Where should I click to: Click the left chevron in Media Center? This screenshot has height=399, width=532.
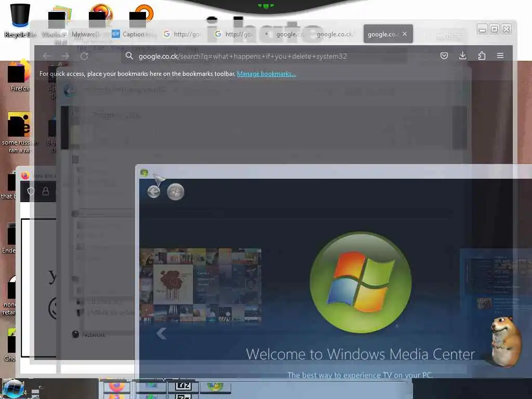[162, 334]
